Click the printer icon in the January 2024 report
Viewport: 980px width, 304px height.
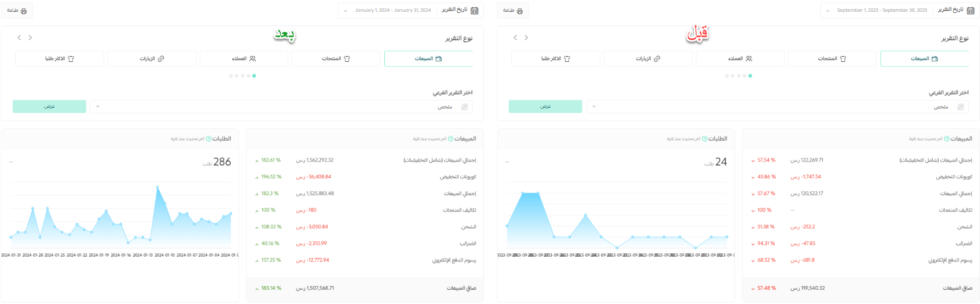23,11
